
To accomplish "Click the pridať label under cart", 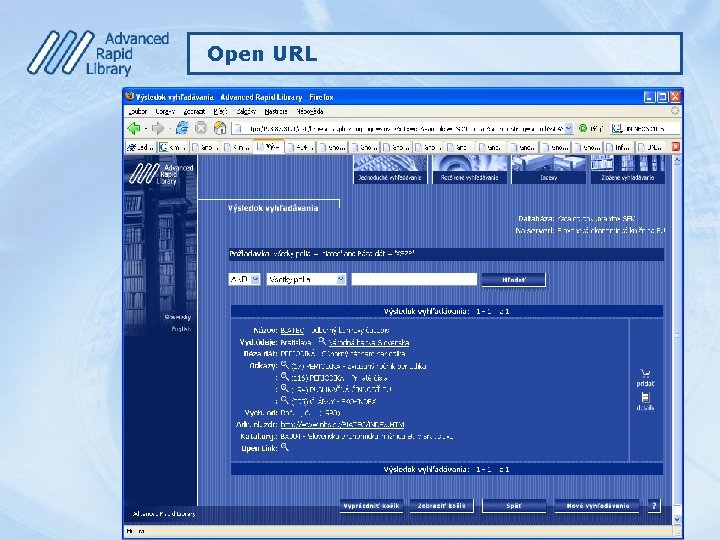I will click(x=645, y=383).
